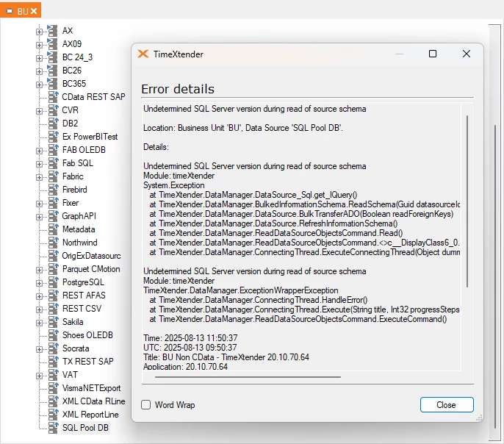The width and height of the screenshot is (504, 444).
Task: Click the AX09 data source icon
Action: click(52, 43)
